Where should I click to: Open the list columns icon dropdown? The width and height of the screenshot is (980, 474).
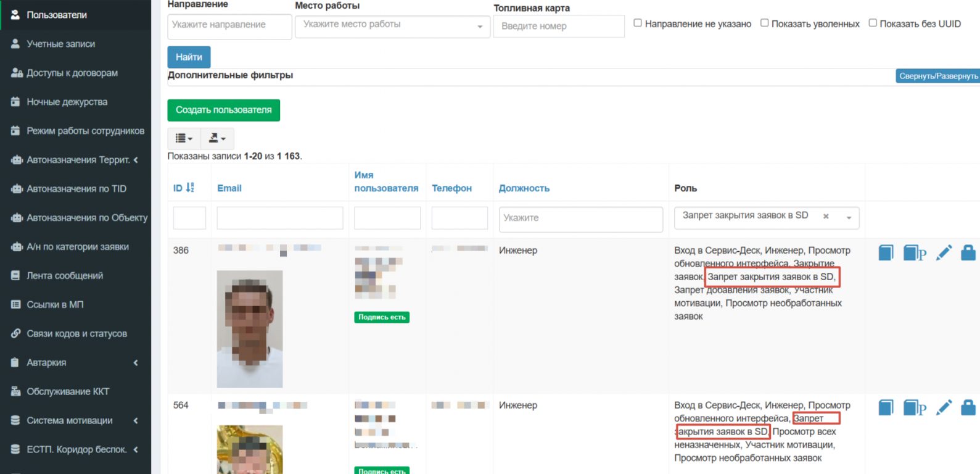coord(184,138)
